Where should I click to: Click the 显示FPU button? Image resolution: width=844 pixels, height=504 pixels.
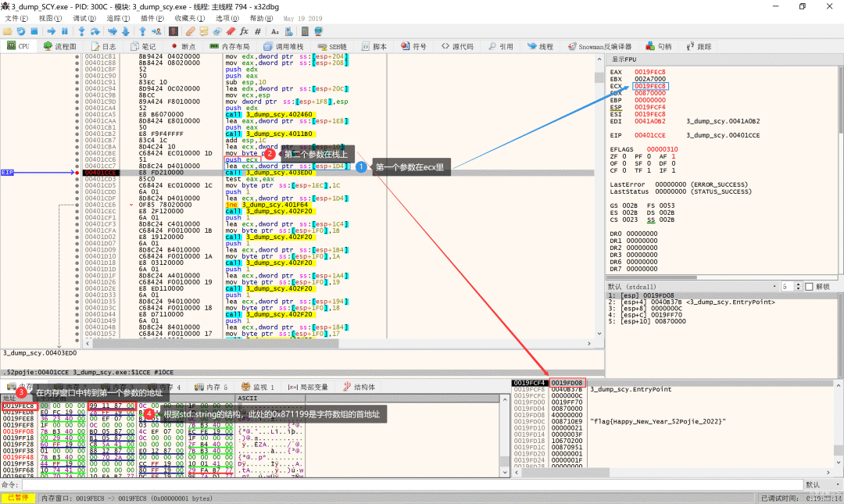coord(624,59)
